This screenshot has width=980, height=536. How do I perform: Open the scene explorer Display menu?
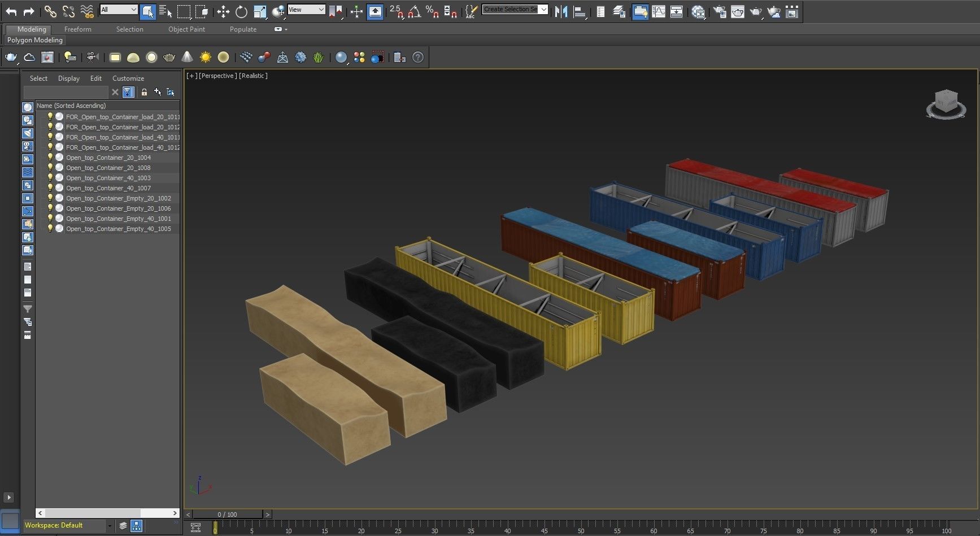click(69, 79)
